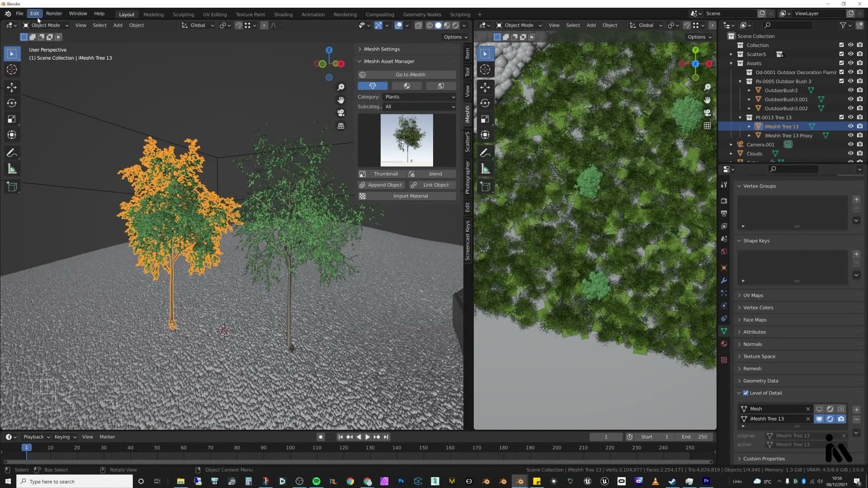The width and height of the screenshot is (868, 488).
Task: Switch to the Geometry Nodes workspace tab
Action: tap(422, 14)
